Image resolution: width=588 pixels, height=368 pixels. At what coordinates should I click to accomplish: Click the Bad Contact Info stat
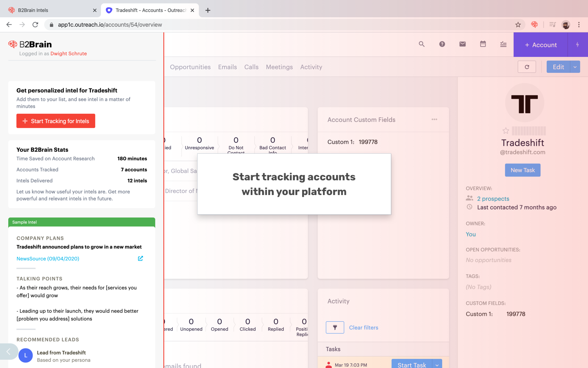(x=273, y=145)
